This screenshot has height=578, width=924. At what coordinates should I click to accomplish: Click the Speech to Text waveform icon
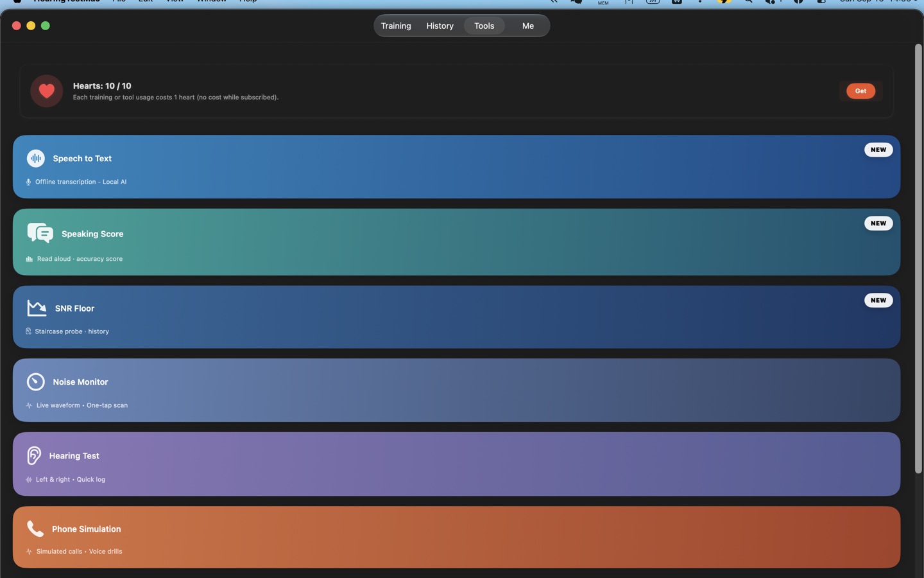36,158
